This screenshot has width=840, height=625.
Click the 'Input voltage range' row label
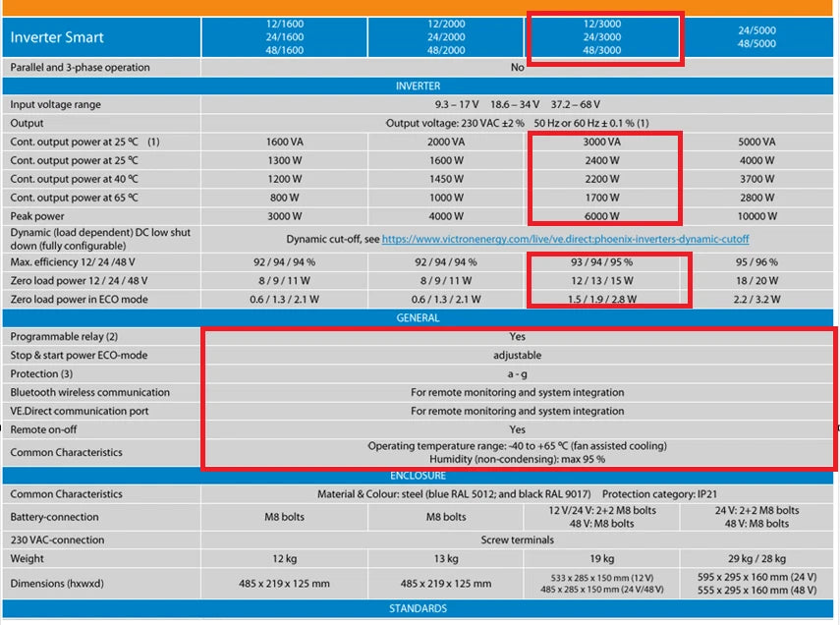pos(55,104)
